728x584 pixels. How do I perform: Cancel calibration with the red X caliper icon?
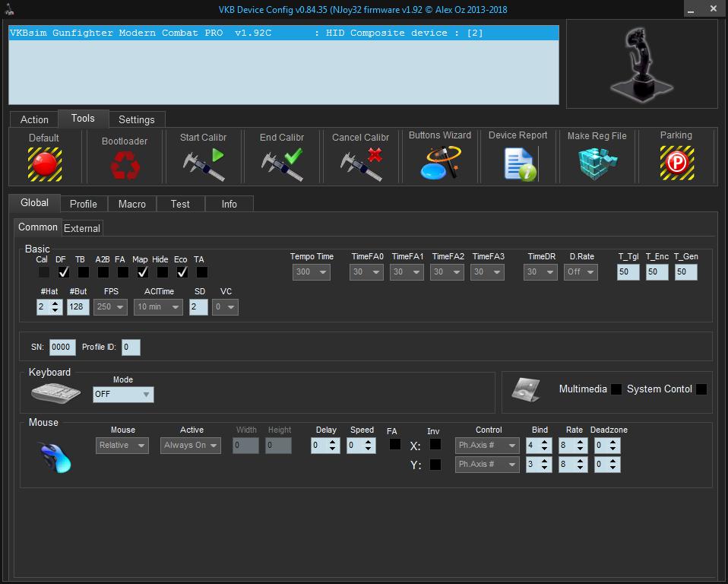361,164
